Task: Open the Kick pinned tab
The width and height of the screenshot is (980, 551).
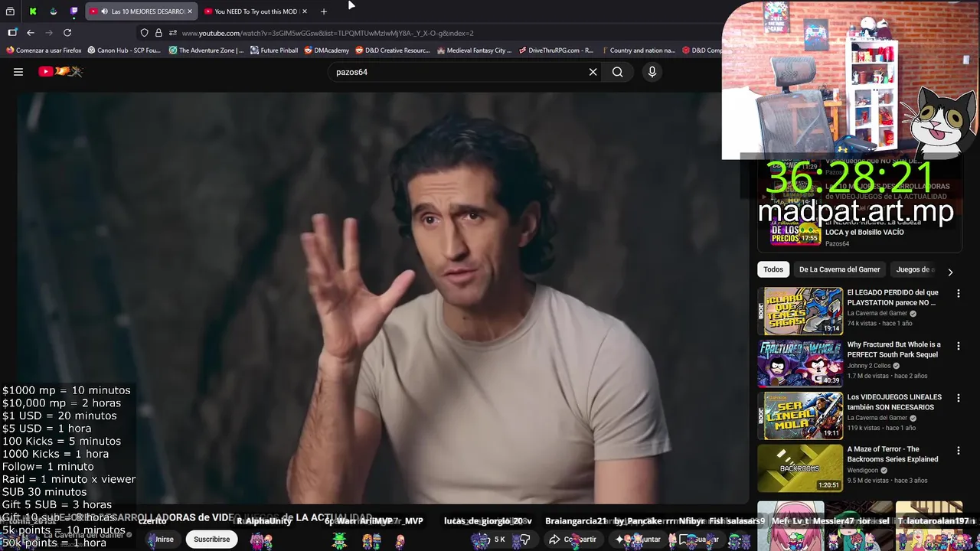Action: (x=33, y=11)
